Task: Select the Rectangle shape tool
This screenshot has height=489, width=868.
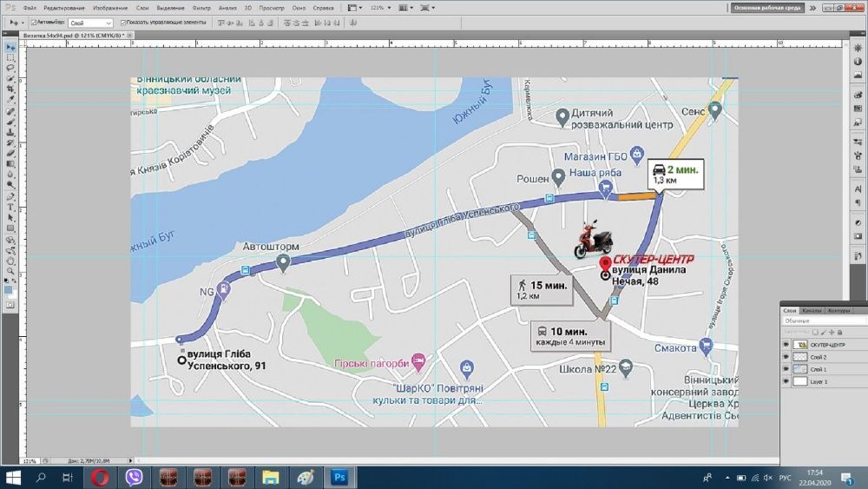Action: coord(10,228)
